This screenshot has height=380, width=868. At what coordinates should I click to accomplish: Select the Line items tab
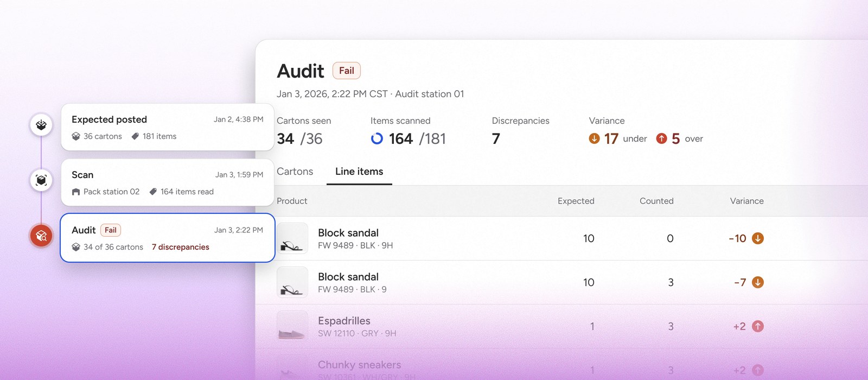pos(359,172)
